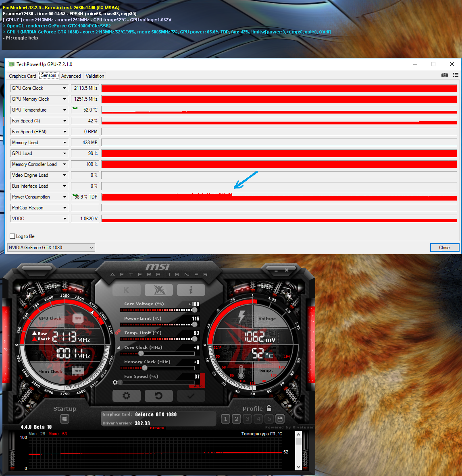Select Afterburner profile slot 2
The width and height of the screenshot is (462, 476).
pos(237,419)
